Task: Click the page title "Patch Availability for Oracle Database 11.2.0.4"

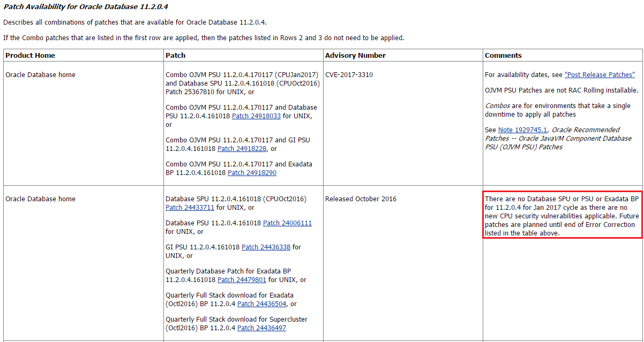Action: (85, 8)
